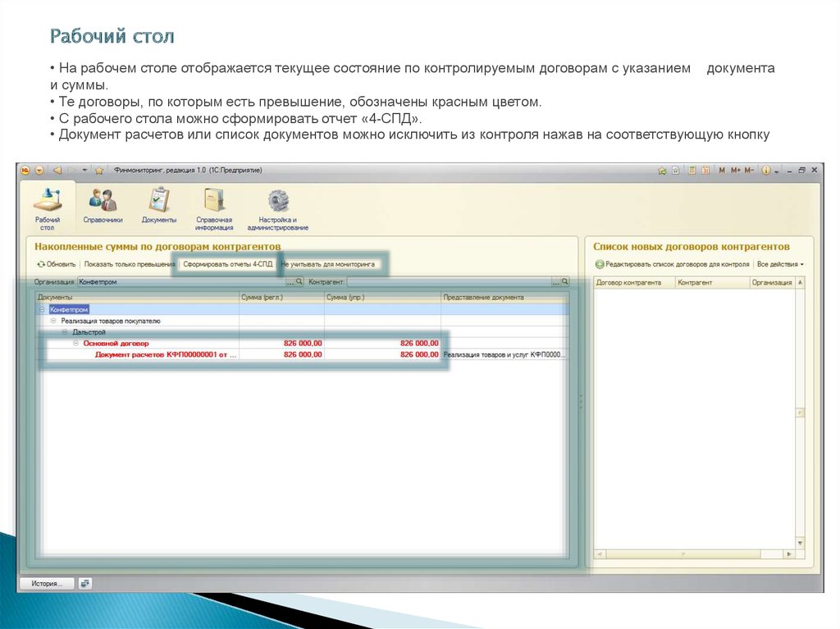Open the Документы section
Screen dimensions: 840x629
158,207
